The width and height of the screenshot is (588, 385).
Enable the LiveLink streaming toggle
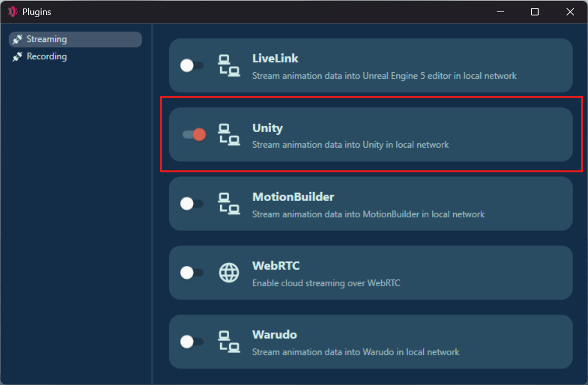192,66
